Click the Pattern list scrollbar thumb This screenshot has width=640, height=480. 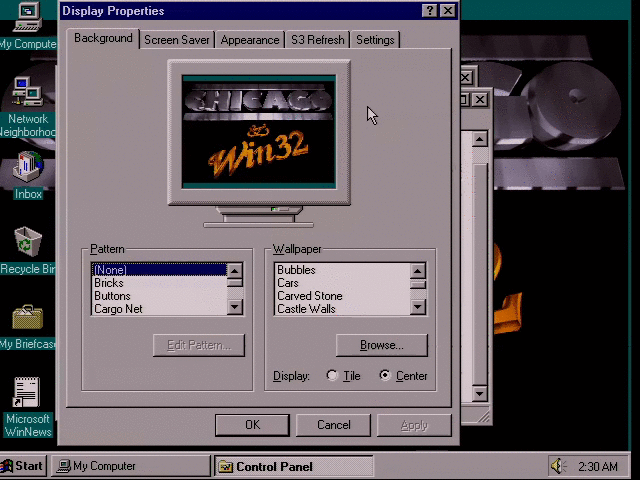(x=235, y=283)
